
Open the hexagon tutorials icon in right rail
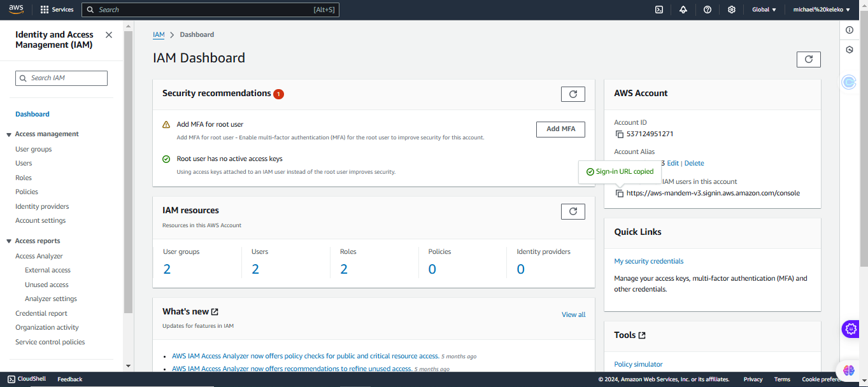pyautogui.click(x=849, y=50)
